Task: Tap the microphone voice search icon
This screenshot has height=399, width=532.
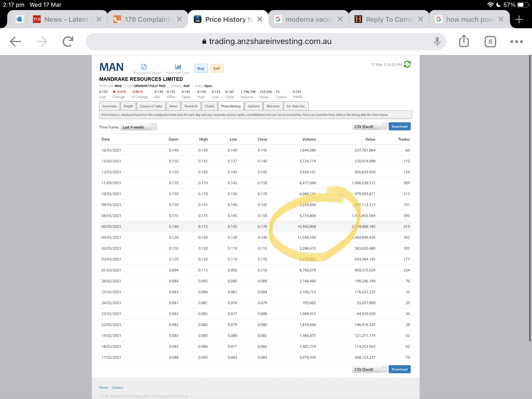Action: point(437,41)
